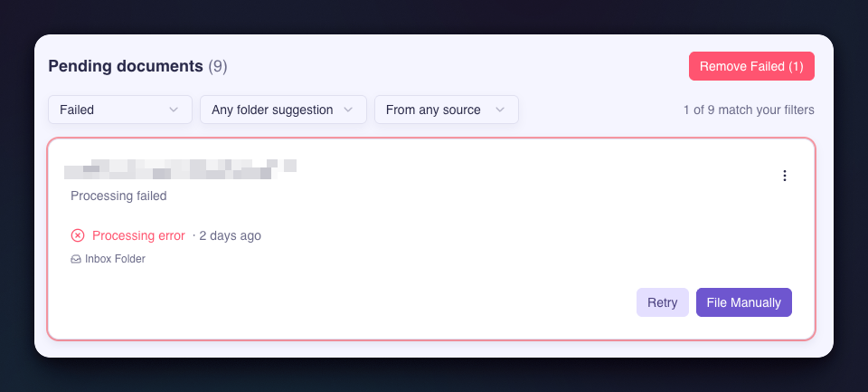The width and height of the screenshot is (868, 392).
Task: Click the red processing error circle icon
Action: [78, 235]
